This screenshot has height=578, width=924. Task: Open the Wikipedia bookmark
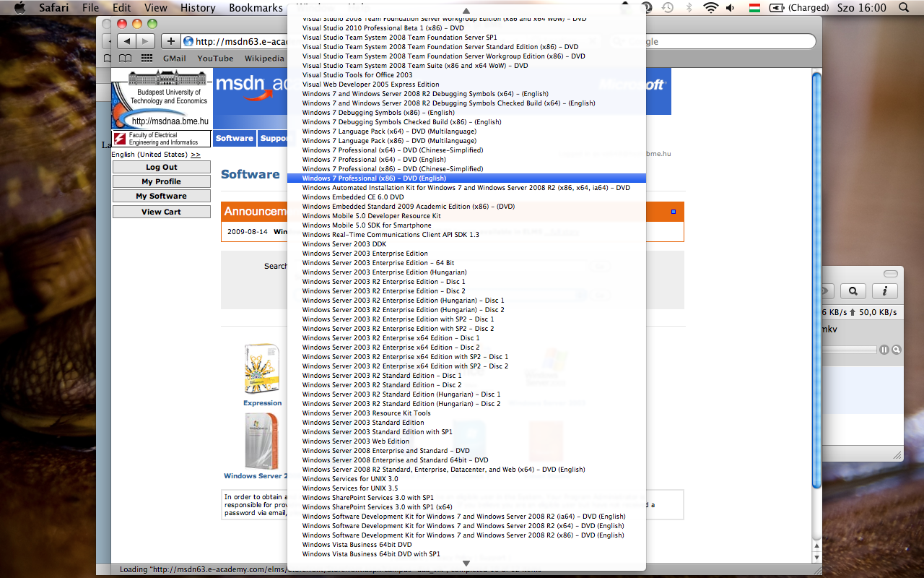pyautogui.click(x=264, y=59)
